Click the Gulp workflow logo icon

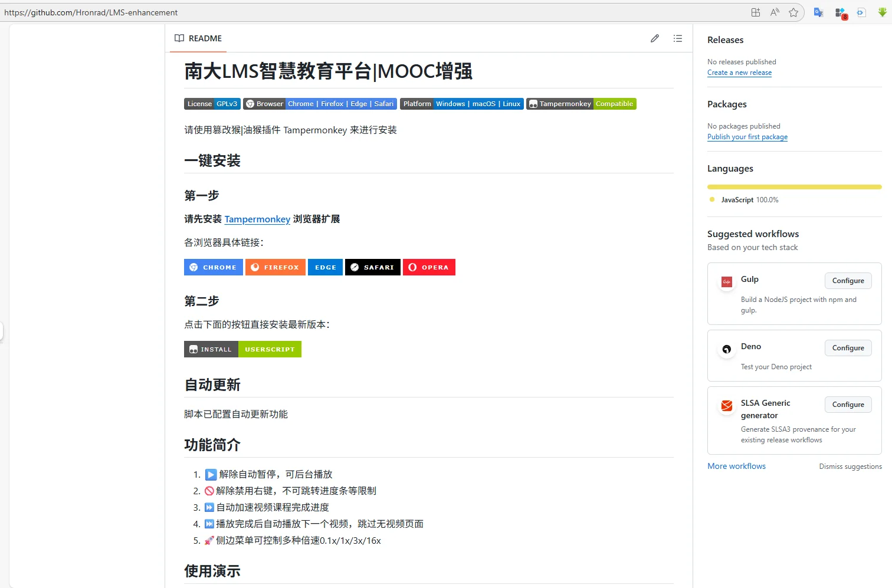point(726,281)
